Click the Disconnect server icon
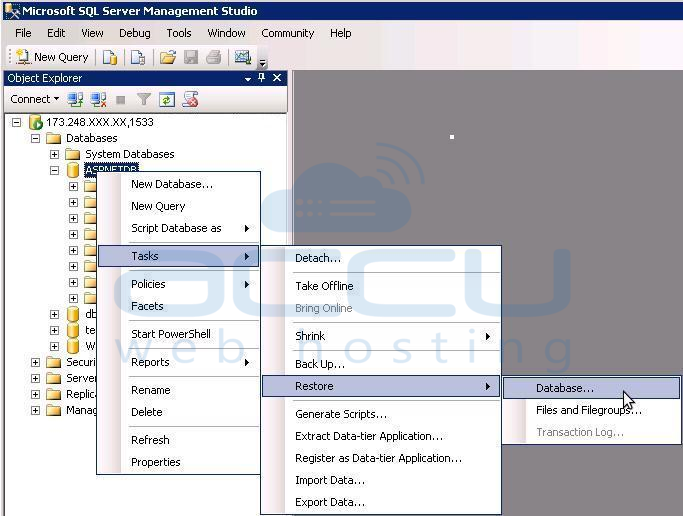Viewport: 683px width, 516px height. (98, 100)
